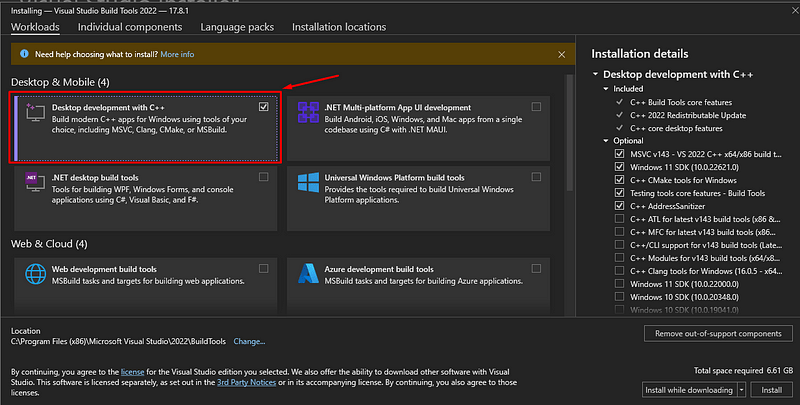Check C++ Clang tools for Windows
This screenshot has height=405, width=800.
pyautogui.click(x=619, y=271)
